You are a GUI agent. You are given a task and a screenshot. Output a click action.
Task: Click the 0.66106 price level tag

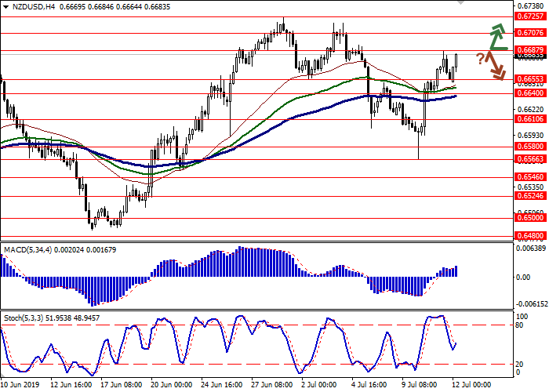click(x=530, y=120)
